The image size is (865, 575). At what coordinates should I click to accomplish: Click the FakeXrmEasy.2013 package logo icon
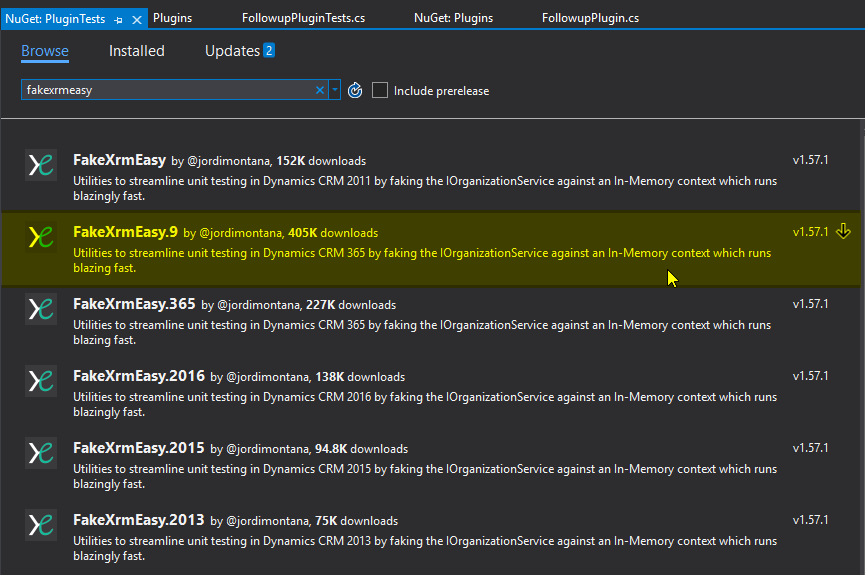point(41,525)
